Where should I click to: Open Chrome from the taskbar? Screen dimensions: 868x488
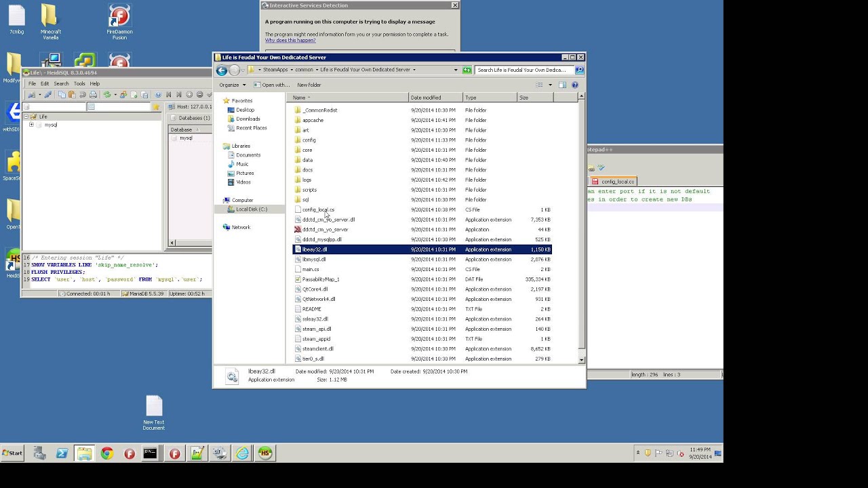coord(106,453)
